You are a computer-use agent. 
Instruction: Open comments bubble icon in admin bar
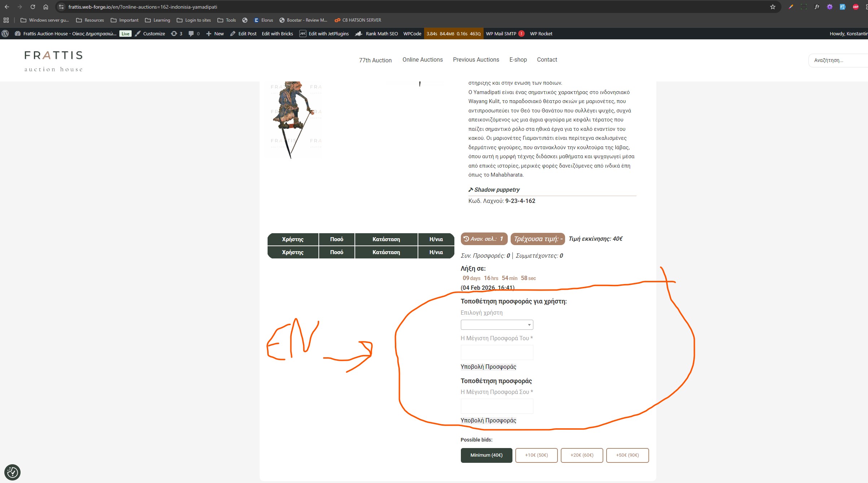click(x=191, y=34)
